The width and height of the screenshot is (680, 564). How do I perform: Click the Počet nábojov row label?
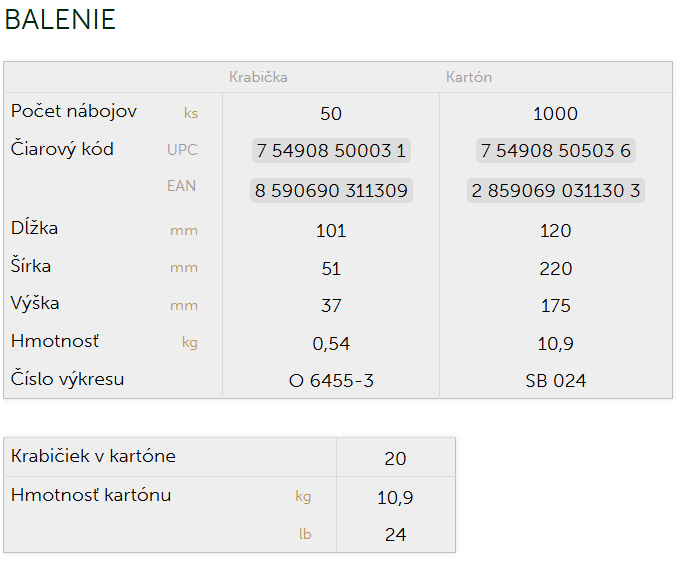point(74,111)
